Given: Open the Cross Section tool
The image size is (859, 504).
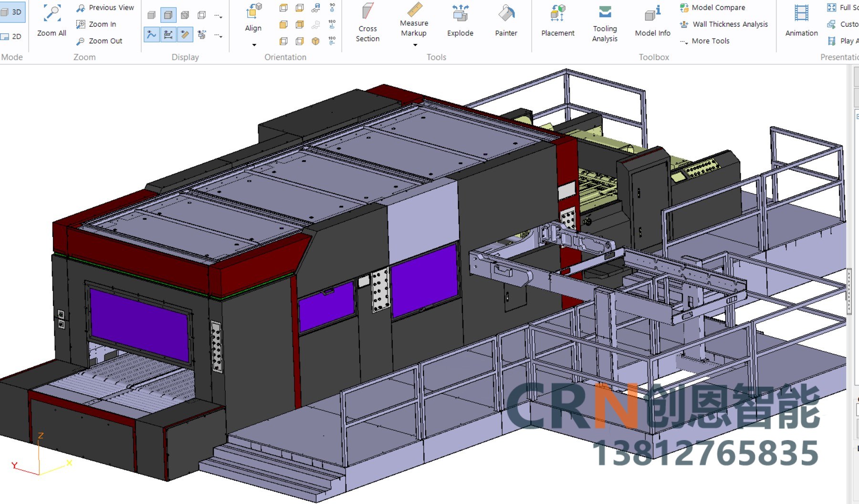Looking at the screenshot, I should [368, 23].
